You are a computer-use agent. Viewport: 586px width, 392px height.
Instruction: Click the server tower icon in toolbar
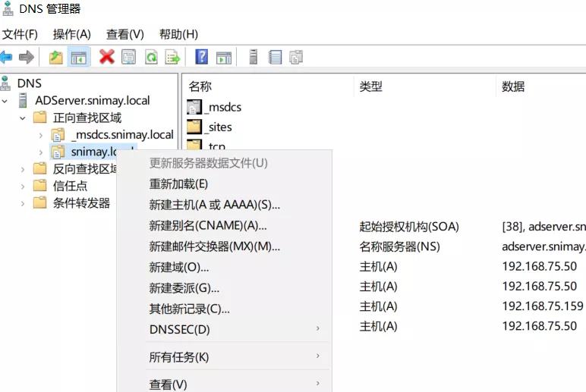(254, 57)
